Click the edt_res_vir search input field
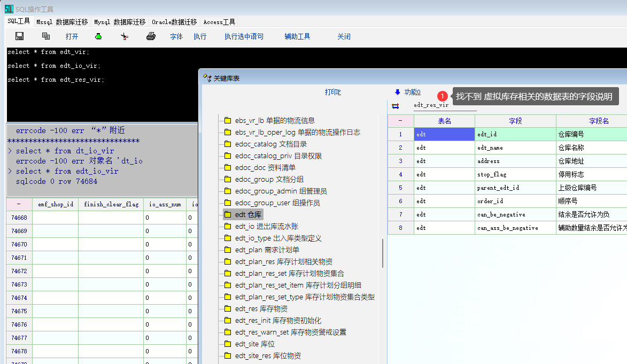This screenshot has height=364, width=627. click(x=444, y=105)
